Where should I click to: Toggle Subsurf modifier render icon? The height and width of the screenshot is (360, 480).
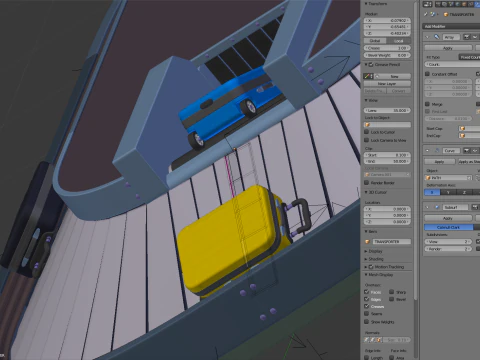475,207
